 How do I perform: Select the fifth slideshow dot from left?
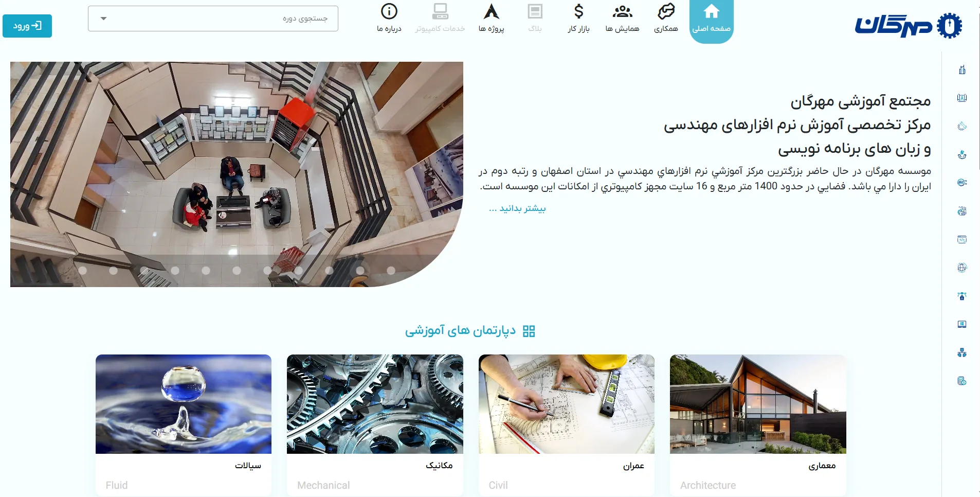click(206, 270)
